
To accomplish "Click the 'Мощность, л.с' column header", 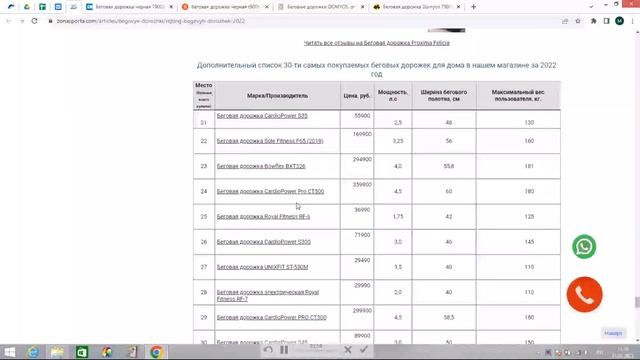I will tap(393, 96).
